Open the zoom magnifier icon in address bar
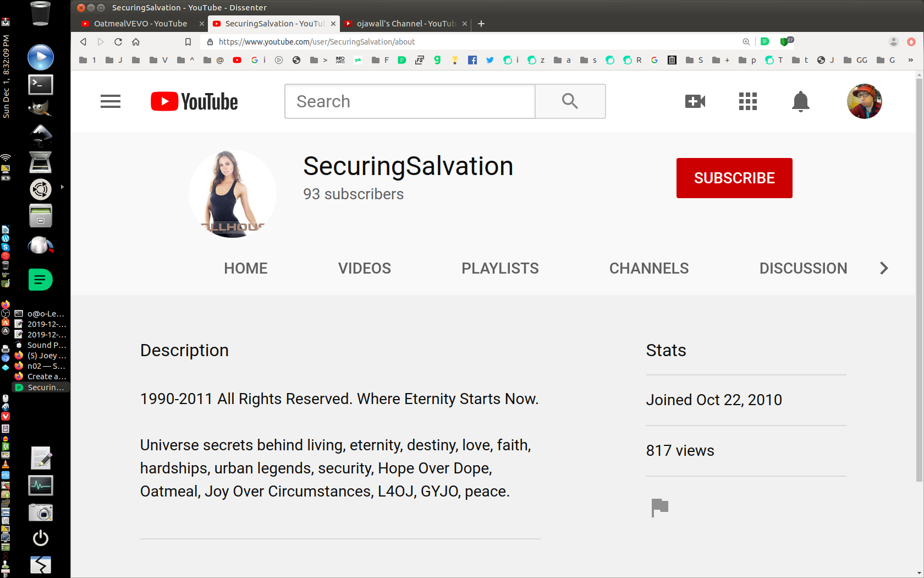Viewport: 924px width, 578px height. click(x=746, y=42)
